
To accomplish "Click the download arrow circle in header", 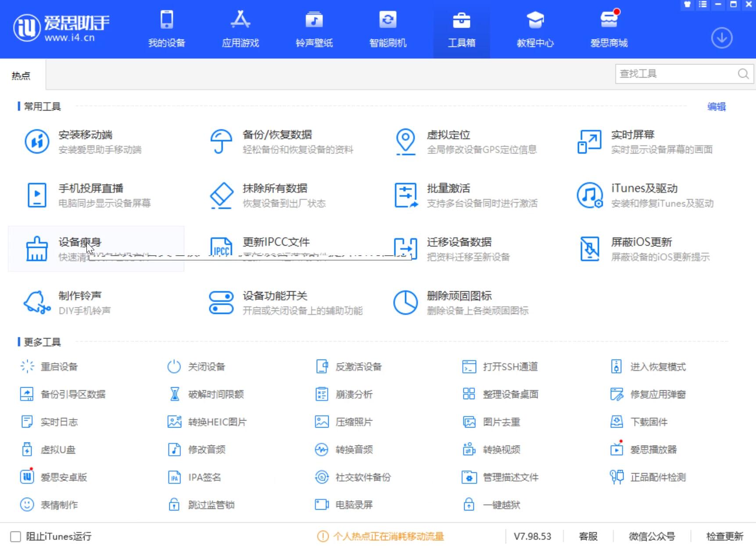I will pos(722,38).
